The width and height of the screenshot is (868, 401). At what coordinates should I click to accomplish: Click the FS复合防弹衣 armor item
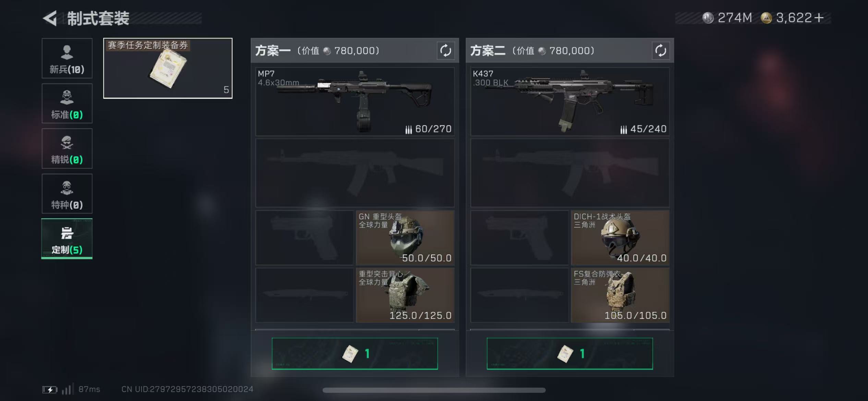point(620,295)
